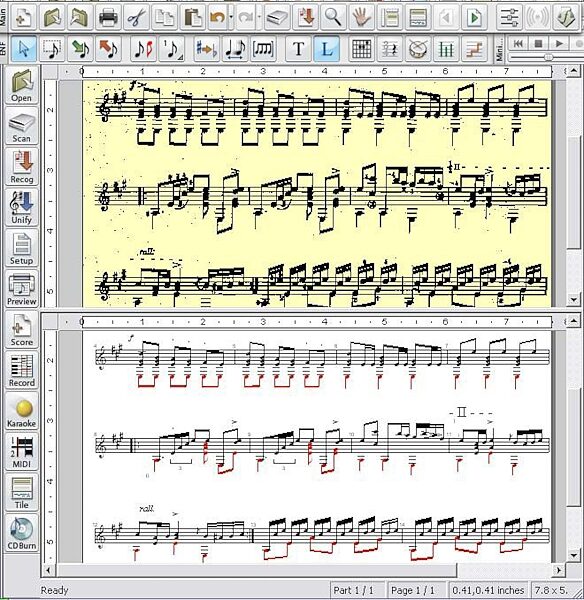Click scroll down arrow in scanned image pane
Screen dimensions: 584x600
573,300
